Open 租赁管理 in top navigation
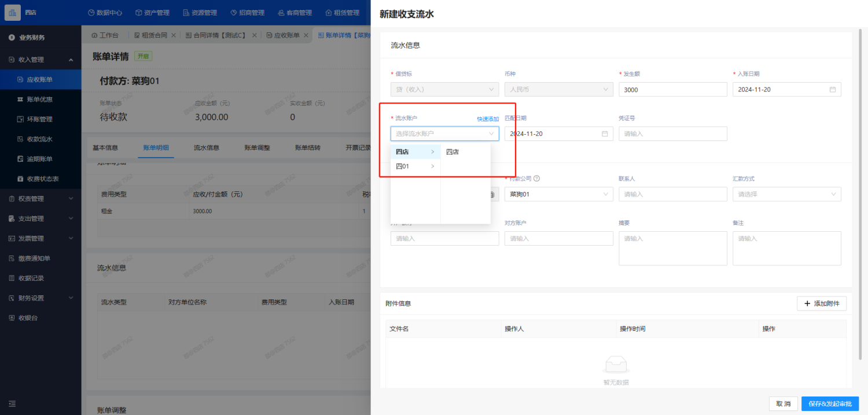Viewport: 868px width, 415px height. pyautogui.click(x=342, y=13)
